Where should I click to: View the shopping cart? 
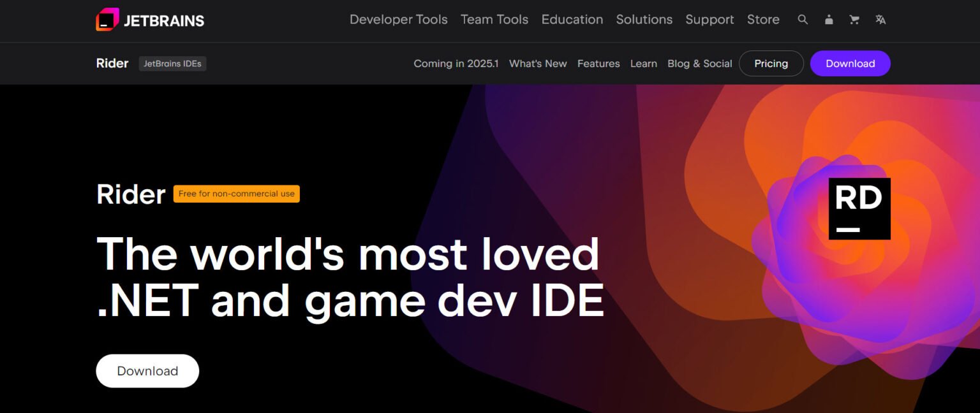coord(854,20)
